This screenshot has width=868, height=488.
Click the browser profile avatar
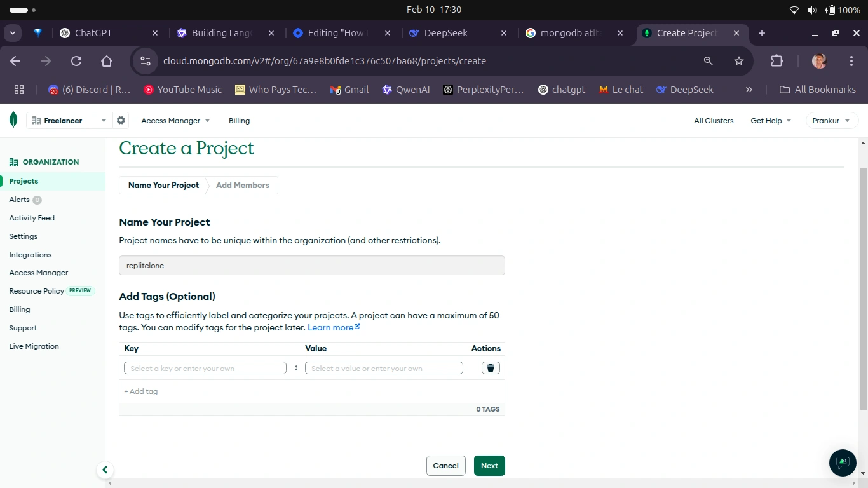[x=818, y=61]
